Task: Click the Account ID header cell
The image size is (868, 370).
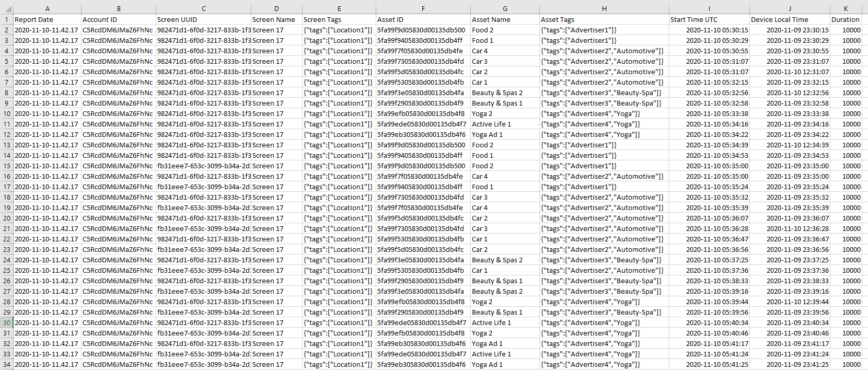Action: 119,19
